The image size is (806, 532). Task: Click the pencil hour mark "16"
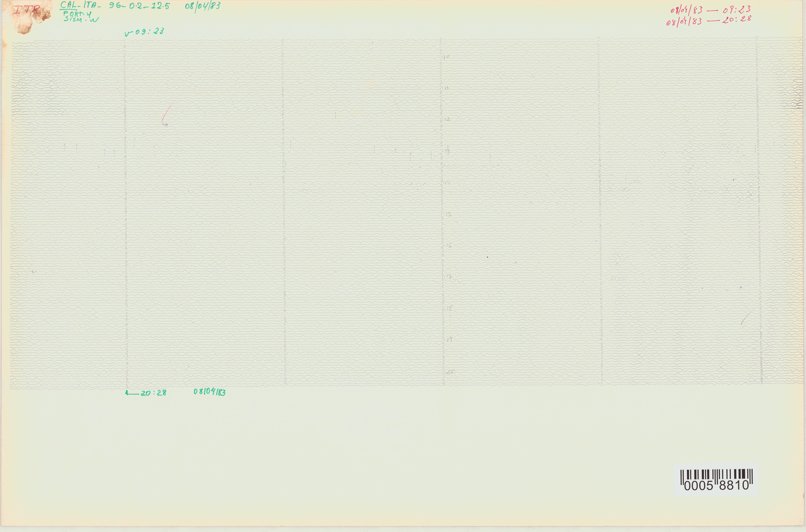coord(448,245)
